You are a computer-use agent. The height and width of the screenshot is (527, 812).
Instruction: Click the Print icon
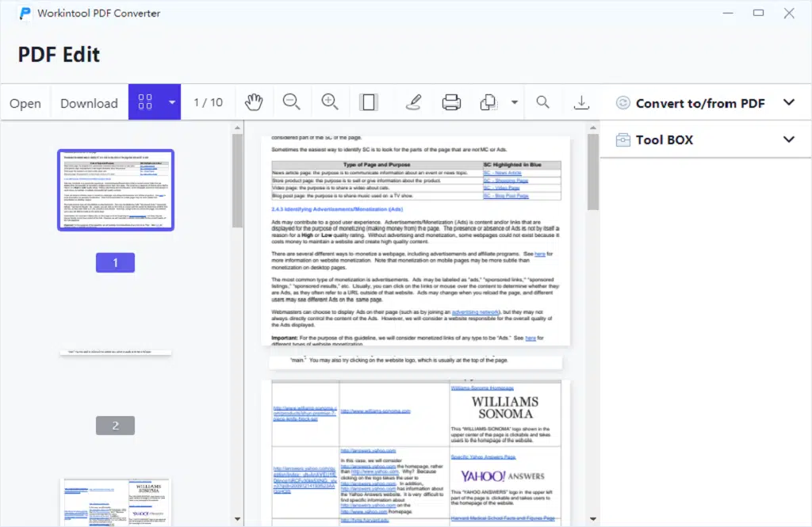click(x=451, y=101)
